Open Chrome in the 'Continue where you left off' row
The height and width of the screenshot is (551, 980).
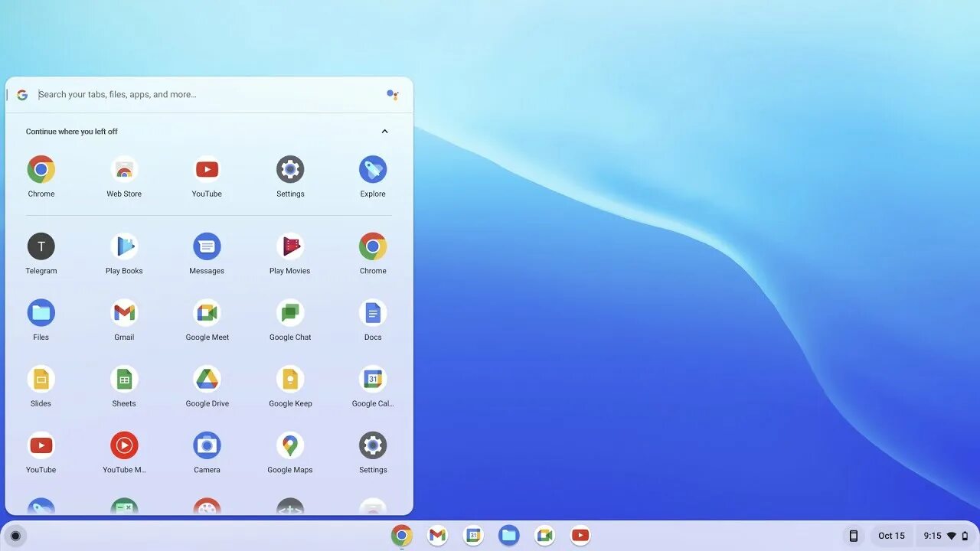[41, 169]
